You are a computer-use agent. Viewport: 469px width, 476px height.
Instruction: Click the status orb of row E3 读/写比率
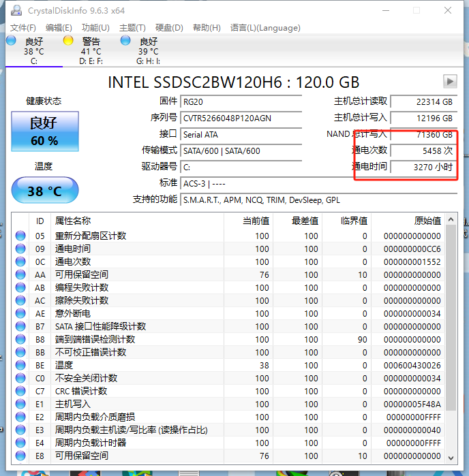click(x=20, y=430)
